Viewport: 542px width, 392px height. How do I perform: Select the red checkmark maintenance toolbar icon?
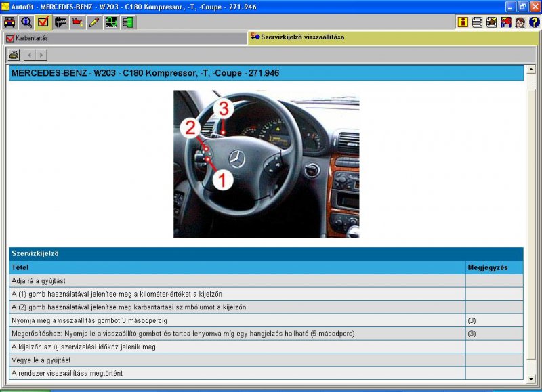[x=43, y=22]
